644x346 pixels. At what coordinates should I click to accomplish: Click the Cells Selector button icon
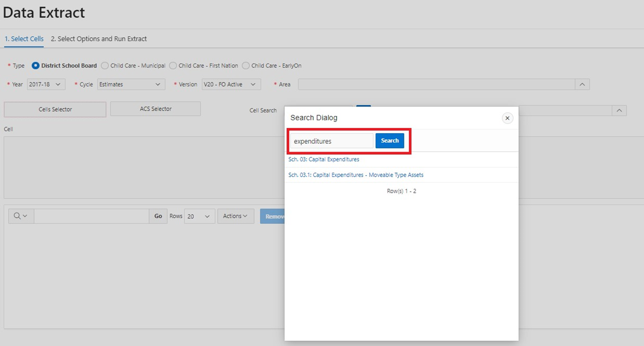pyautogui.click(x=55, y=109)
